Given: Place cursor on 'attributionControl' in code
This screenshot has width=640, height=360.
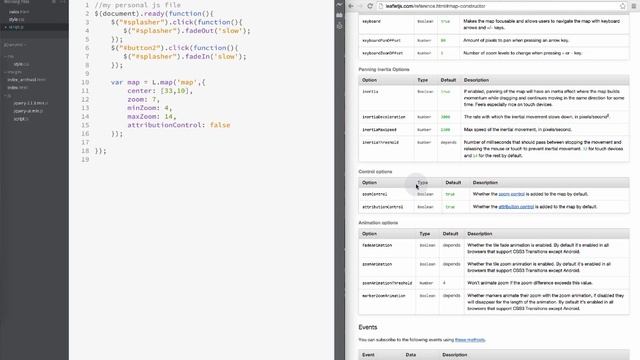Looking at the screenshot, I should pyautogui.click(x=164, y=125).
